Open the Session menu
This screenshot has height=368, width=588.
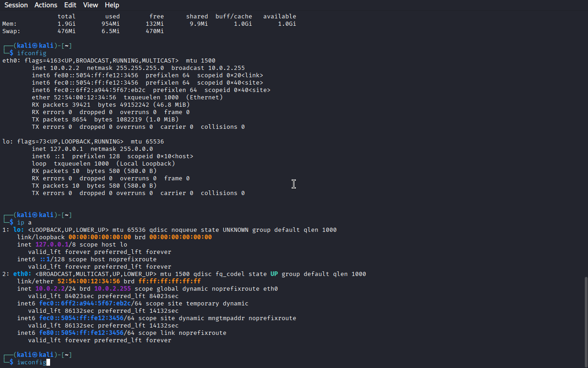point(16,5)
